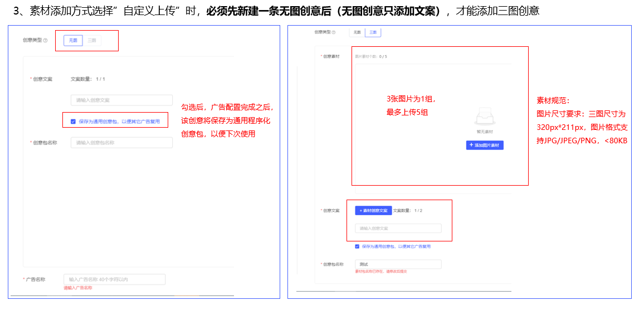The width and height of the screenshot is (644, 310).
Task: Switch to the 三图 tab in the left form
Action: pos(92,40)
